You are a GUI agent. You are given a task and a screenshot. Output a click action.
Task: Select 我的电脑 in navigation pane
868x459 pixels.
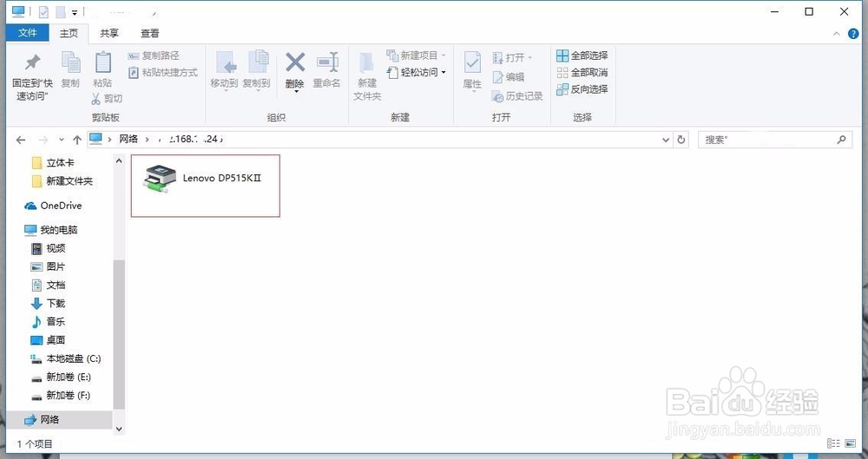(51, 230)
